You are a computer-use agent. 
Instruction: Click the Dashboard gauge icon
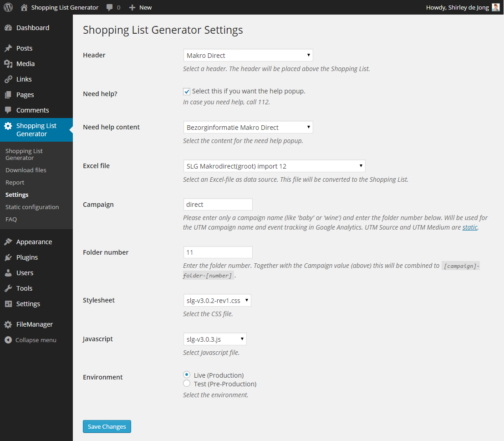pyautogui.click(x=8, y=28)
